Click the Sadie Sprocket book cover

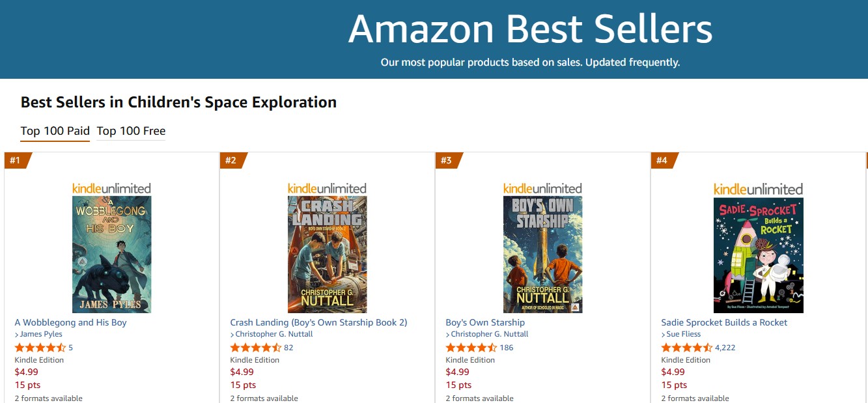coord(758,255)
